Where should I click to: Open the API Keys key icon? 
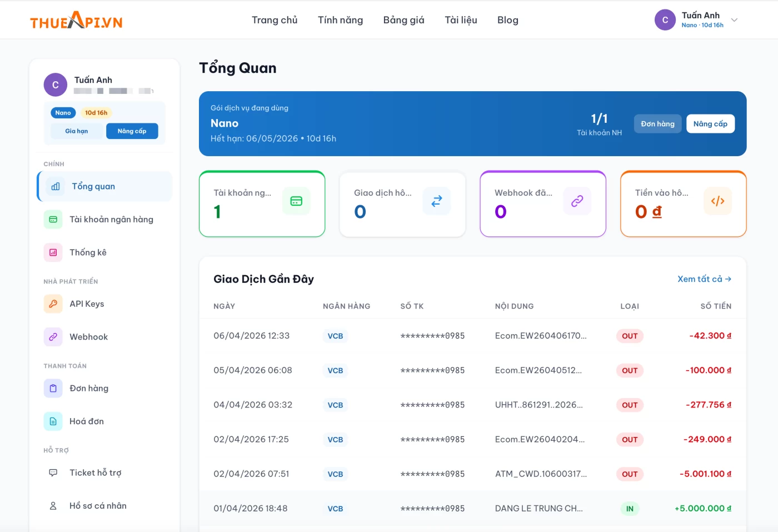[x=53, y=304]
